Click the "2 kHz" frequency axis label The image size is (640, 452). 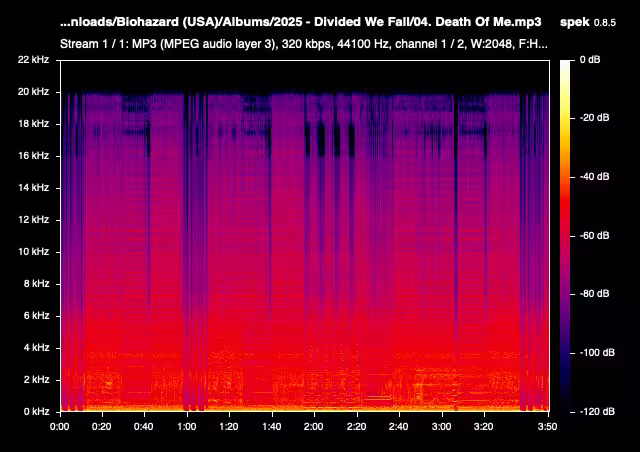[x=36, y=380]
